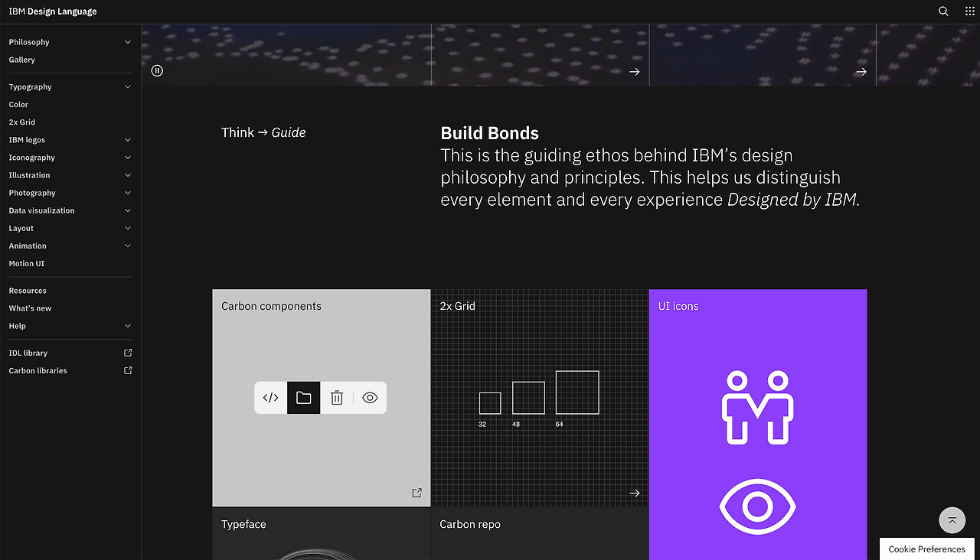The height and width of the screenshot is (560, 980).
Task: Open Cookie Preferences
Action: tap(926, 549)
